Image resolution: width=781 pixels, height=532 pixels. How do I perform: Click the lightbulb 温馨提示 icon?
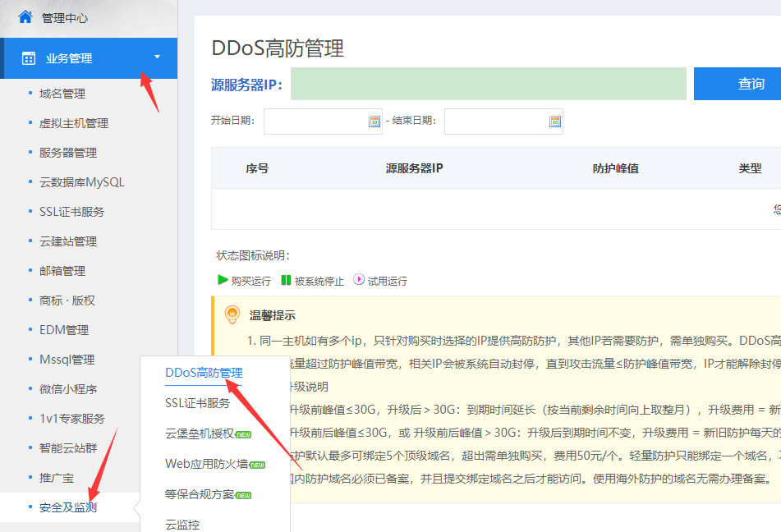(232, 314)
